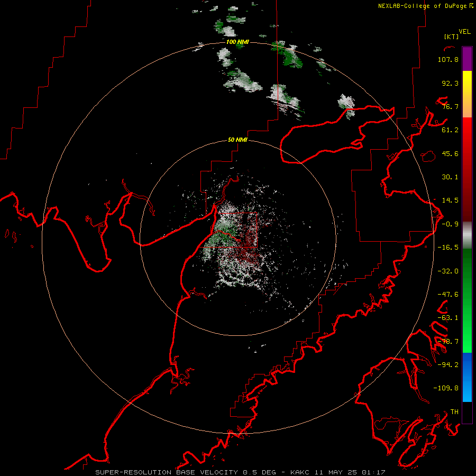The image size is (476, 476).
Task: Click the 92.3 velocity scale value
Action: click(x=450, y=83)
